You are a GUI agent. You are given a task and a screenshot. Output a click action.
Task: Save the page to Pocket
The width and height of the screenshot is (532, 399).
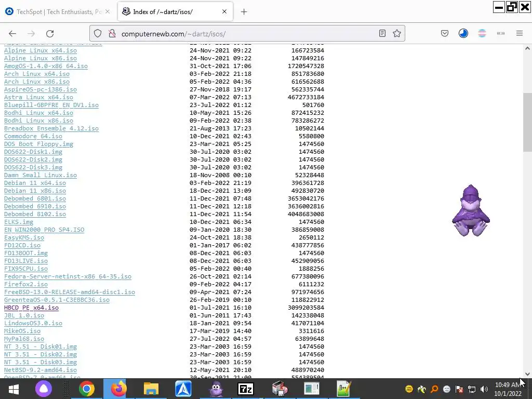click(x=445, y=33)
